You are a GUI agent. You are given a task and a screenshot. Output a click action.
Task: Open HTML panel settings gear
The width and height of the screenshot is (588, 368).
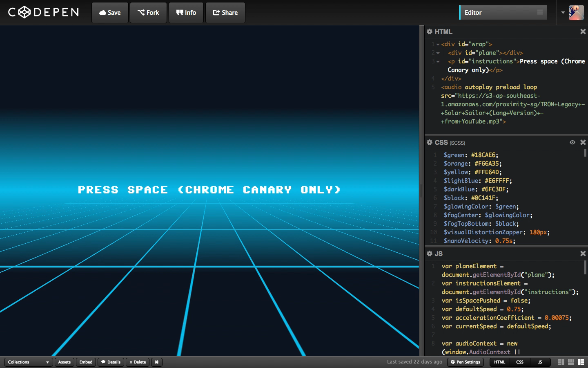430,31
